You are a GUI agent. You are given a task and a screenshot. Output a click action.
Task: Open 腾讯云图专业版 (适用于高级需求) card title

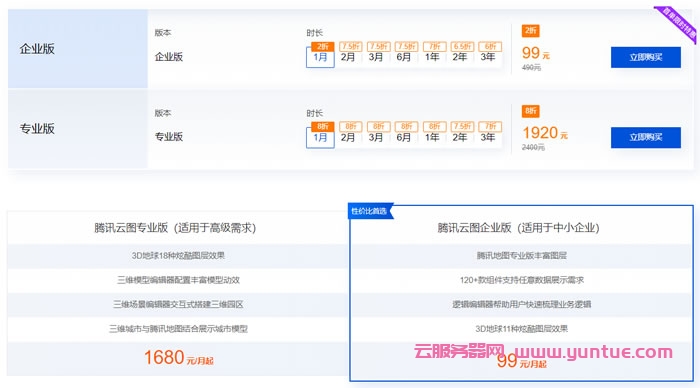[x=175, y=228]
